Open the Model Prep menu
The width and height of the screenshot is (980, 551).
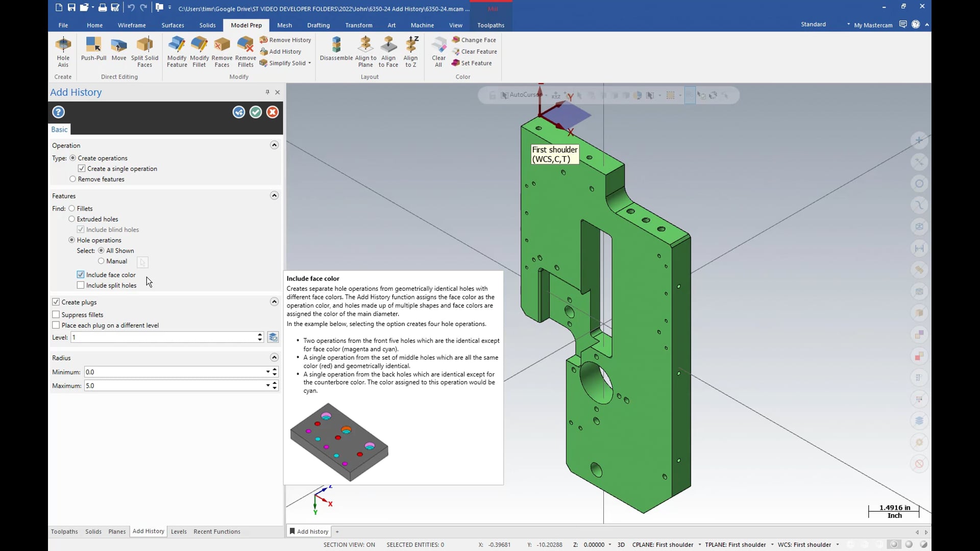247,25
